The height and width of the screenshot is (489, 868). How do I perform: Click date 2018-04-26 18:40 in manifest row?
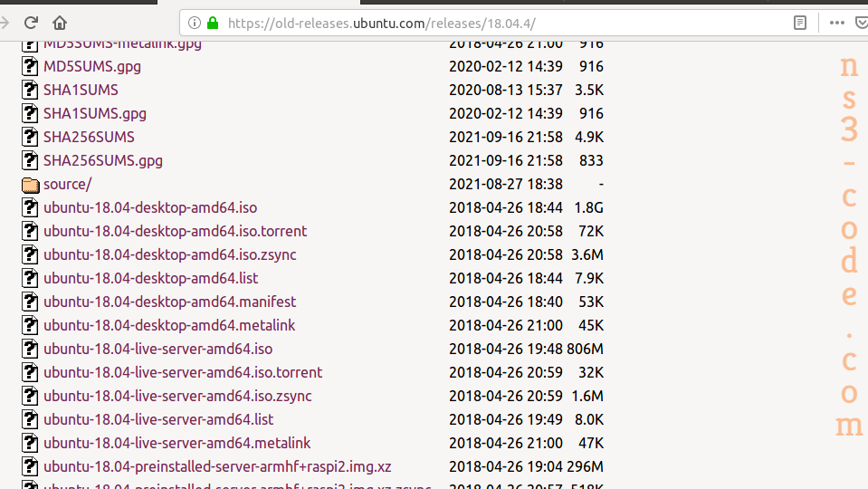(505, 302)
